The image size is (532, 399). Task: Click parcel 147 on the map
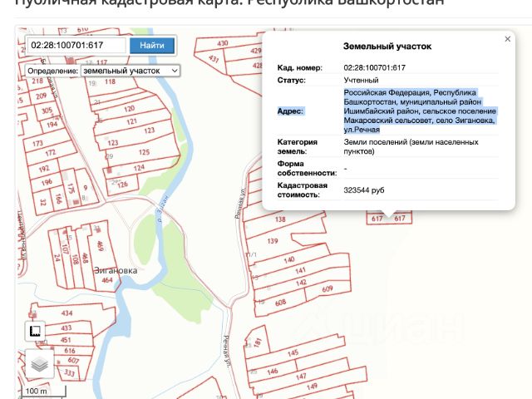click(x=301, y=377)
